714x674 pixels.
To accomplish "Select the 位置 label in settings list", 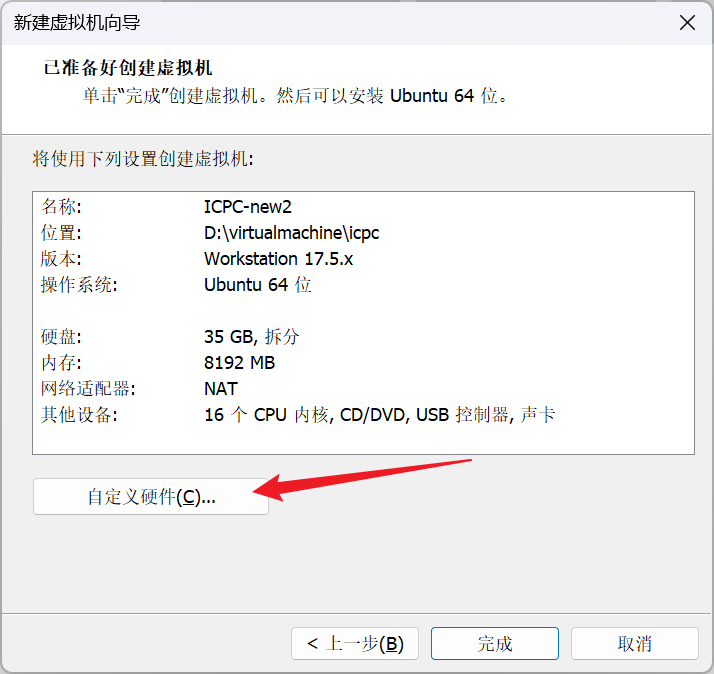I will pyautogui.click(x=61, y=233).
